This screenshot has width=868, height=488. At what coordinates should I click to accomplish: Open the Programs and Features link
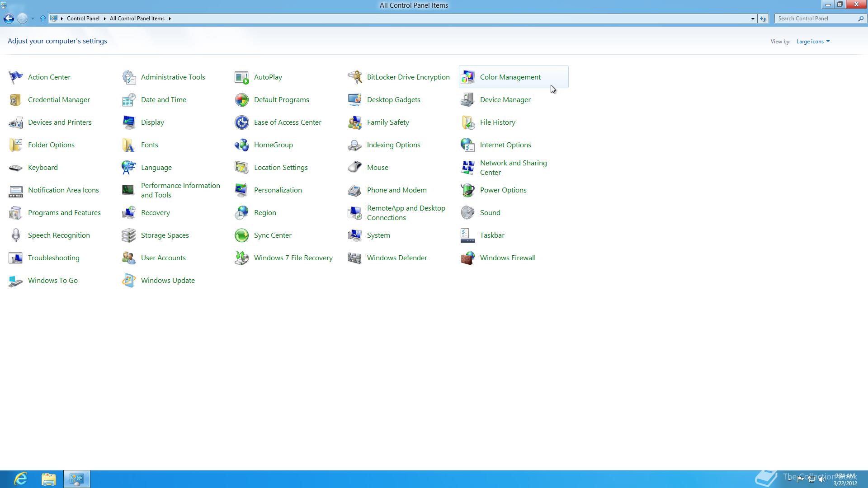pyautogui.click(x=64, y=213)
